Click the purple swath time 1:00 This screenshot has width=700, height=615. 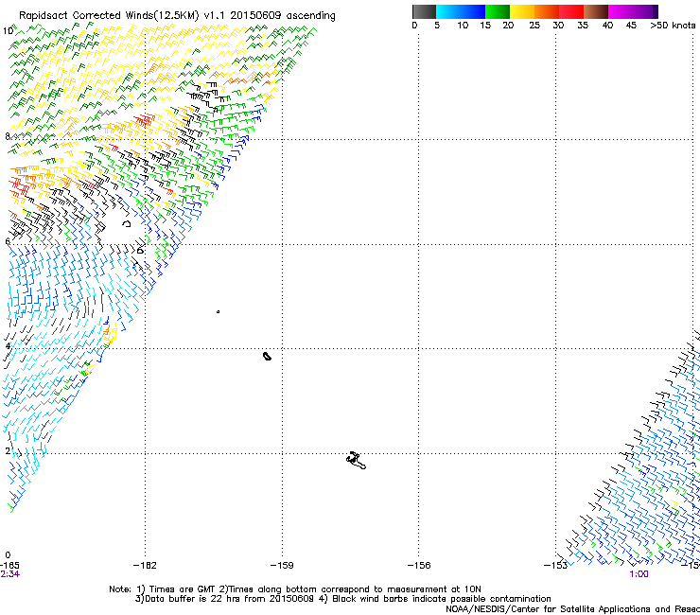639,574
